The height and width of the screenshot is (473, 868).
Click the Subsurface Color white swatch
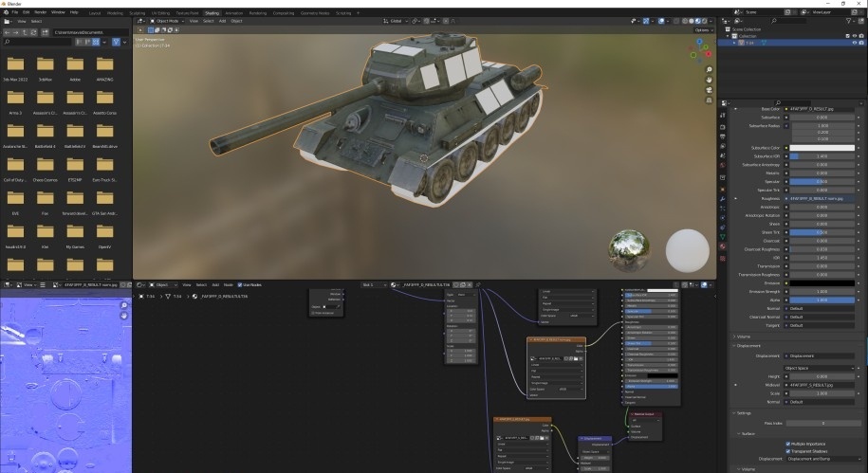(x=822, y=148)
